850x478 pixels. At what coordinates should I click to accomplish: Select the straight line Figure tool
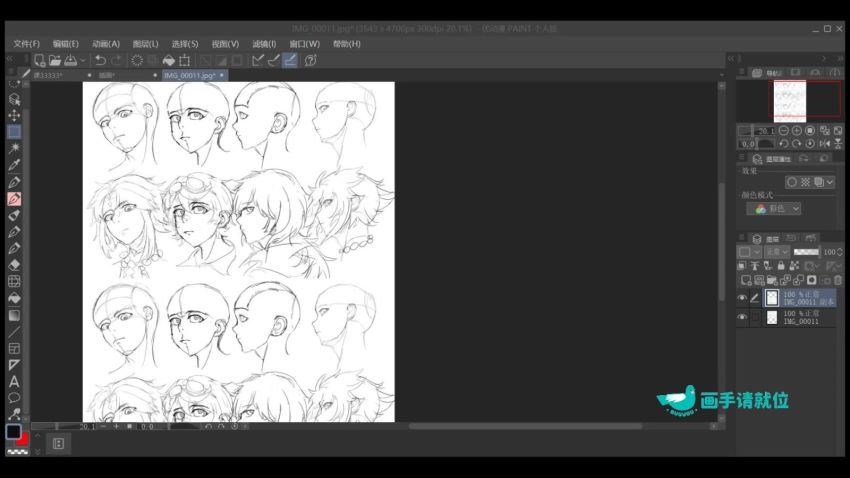pyautogui.click(x=14, y=332)
